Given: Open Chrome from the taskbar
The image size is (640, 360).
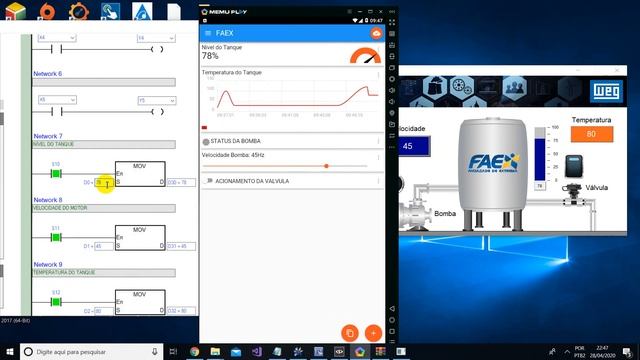Looking at the screenshot, I should (x=195, y=351).
